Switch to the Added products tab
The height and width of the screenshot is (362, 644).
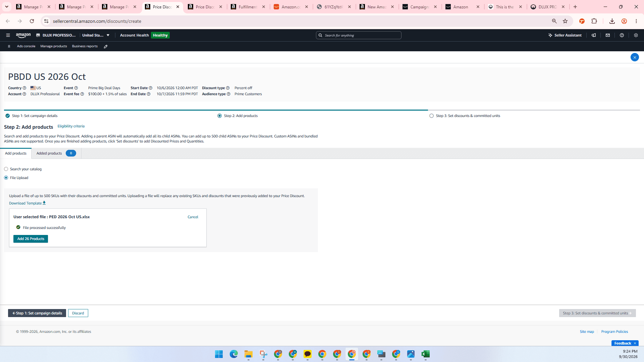[x=56, y=154]
